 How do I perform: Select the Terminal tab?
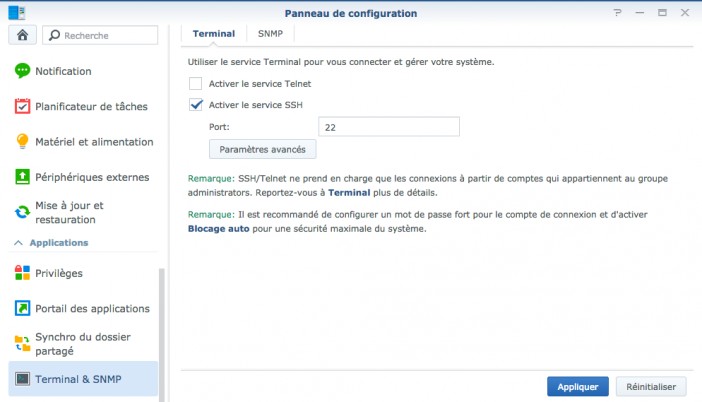214,34
